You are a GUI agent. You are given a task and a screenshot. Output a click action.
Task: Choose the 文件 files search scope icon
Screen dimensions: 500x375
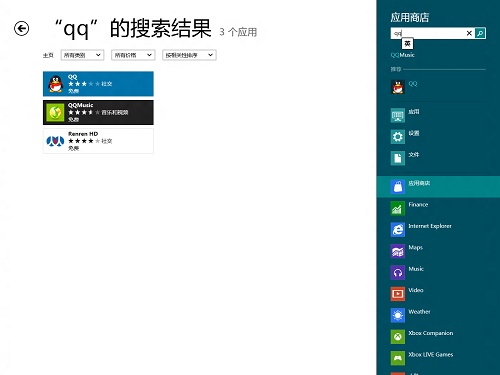pos(398,158)
